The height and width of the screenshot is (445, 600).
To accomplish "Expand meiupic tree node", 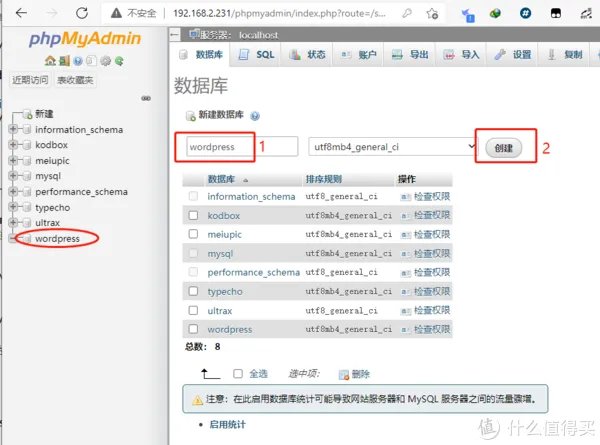I will (13, 160).
